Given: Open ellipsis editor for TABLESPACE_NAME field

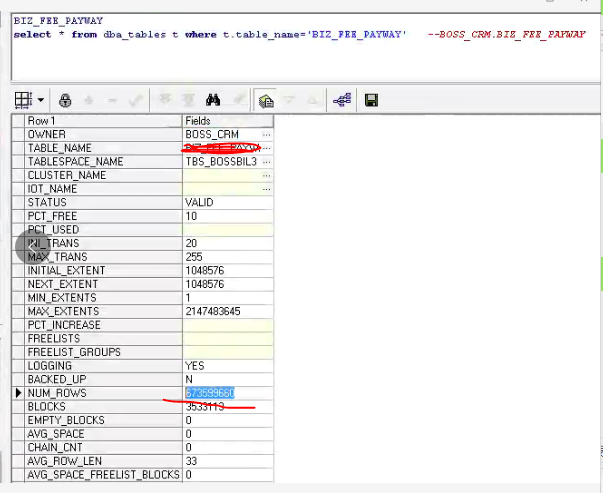Looking at the screenshot, I should 266,161.
